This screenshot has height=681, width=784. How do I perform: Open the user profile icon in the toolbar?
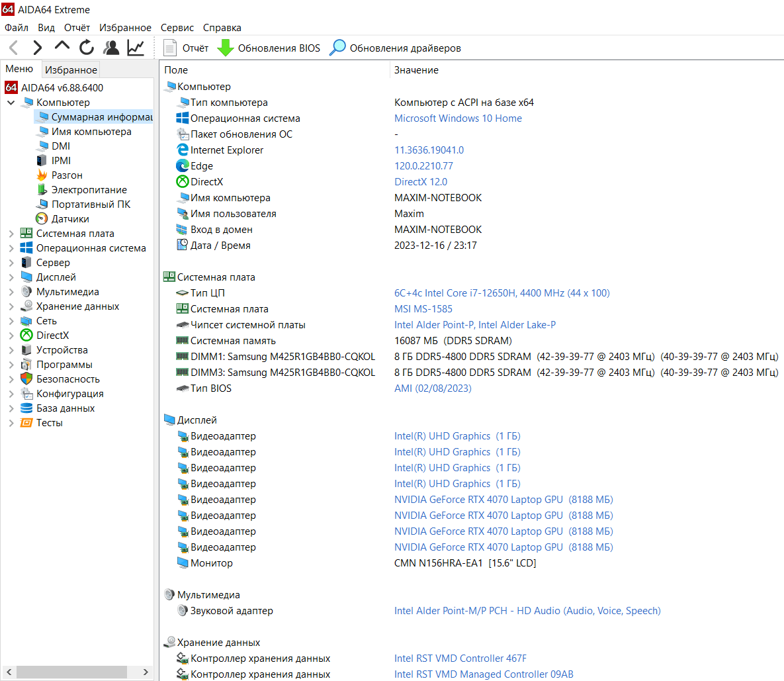pos(111,48)
